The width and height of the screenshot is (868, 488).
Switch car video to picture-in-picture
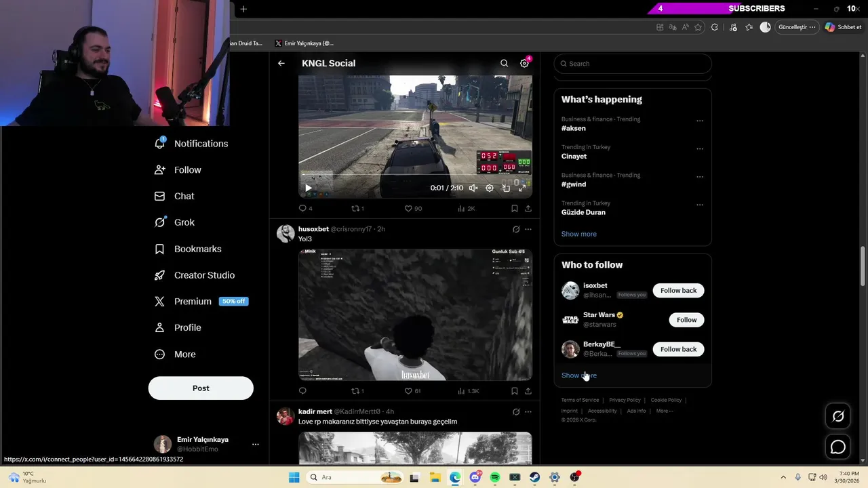click(506, 188)
